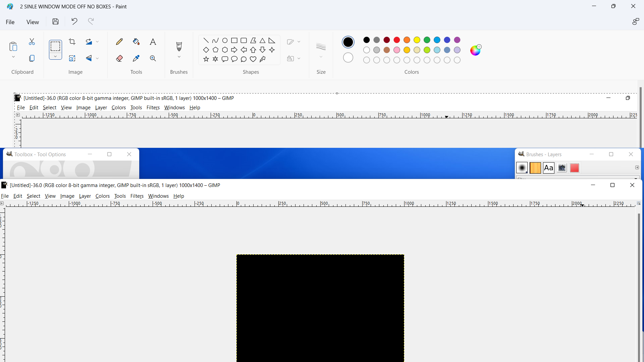
Task: Select the Right arrow shape
Action: point(234,50)
